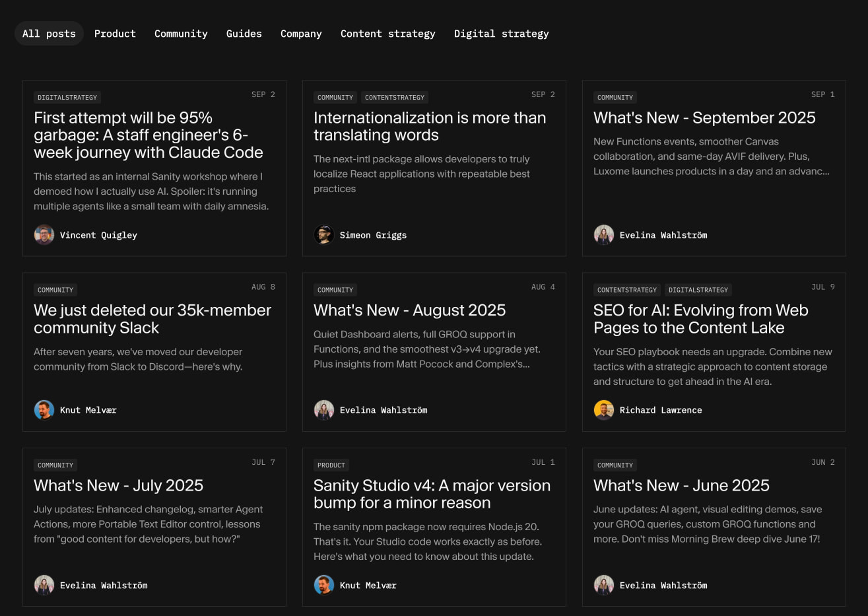
Task: Click Simeon Griggs' avatar photo
Action: pos(324,235)
